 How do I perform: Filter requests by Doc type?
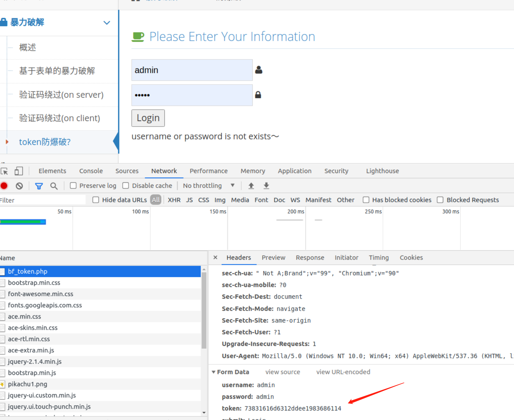pyautogui.click(x=279, y=200)
